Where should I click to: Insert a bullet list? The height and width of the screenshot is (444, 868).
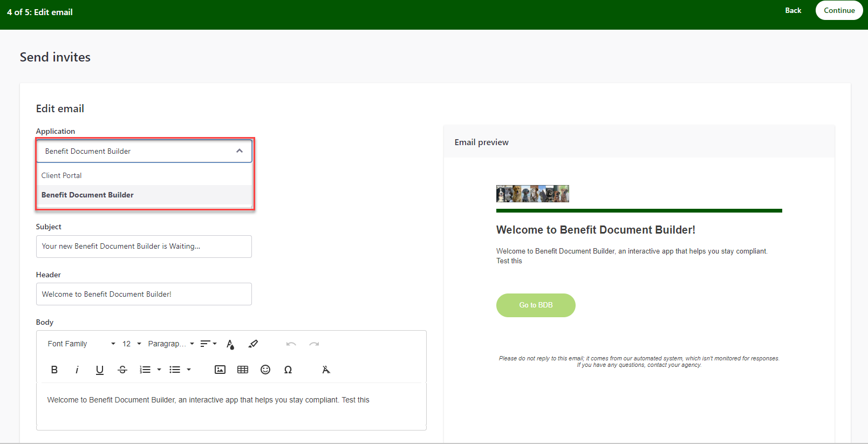coord(175,370)
